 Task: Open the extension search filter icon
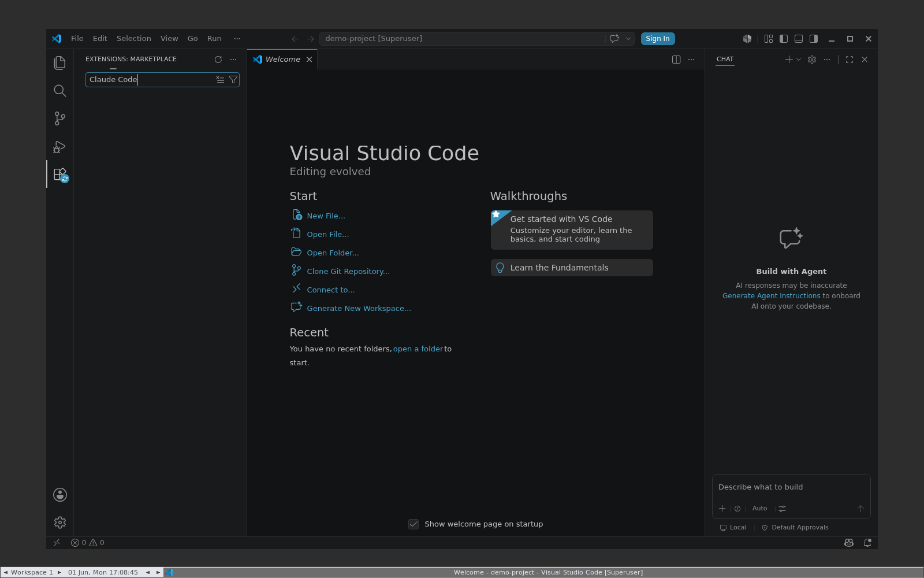[x=233, y=79]
